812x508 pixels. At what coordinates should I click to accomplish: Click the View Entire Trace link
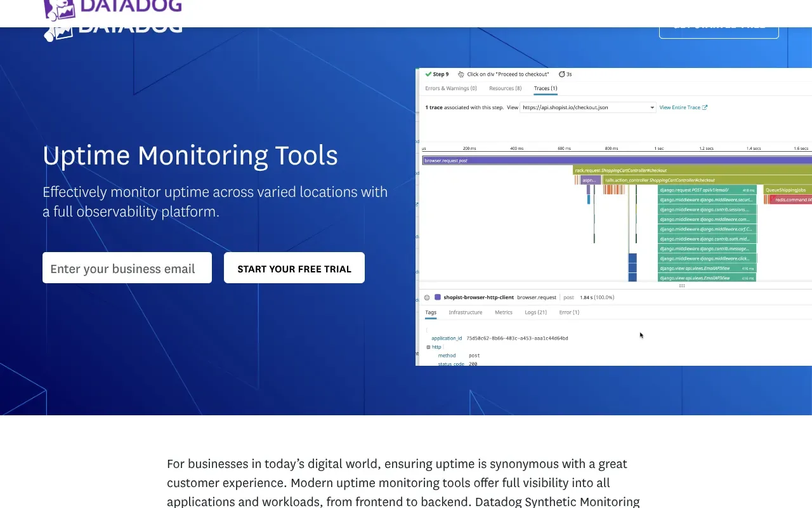coord(679,107)
